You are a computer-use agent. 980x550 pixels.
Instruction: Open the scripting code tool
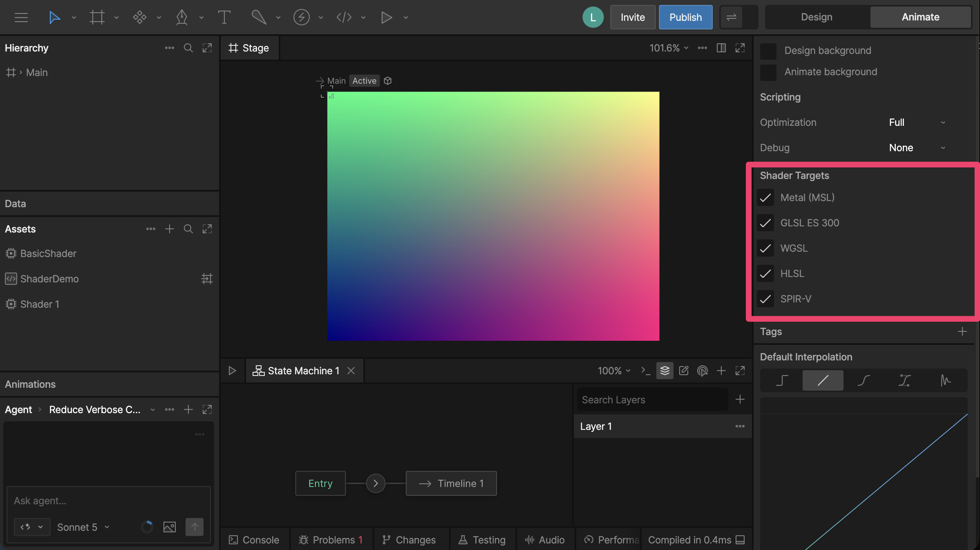(344, 17)
